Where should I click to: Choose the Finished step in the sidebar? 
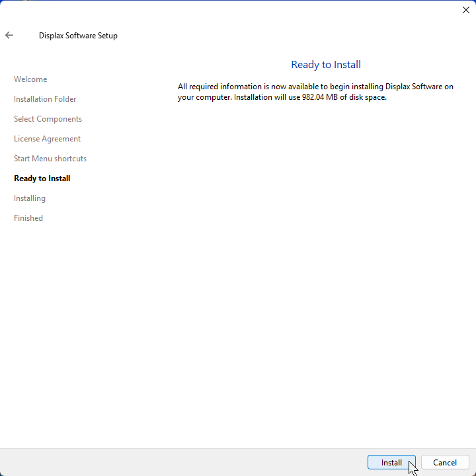28,218
